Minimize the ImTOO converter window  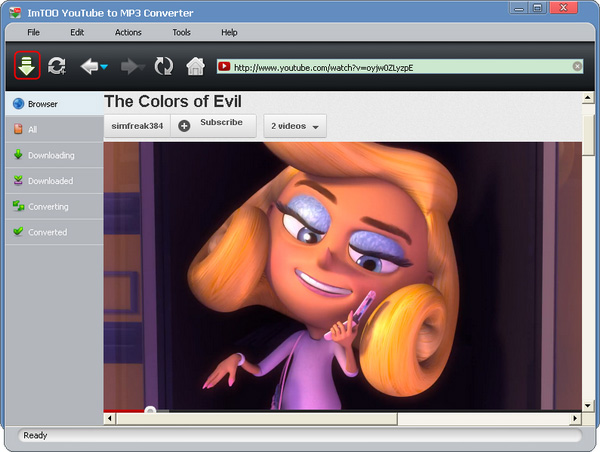click(x=518, y=8)
